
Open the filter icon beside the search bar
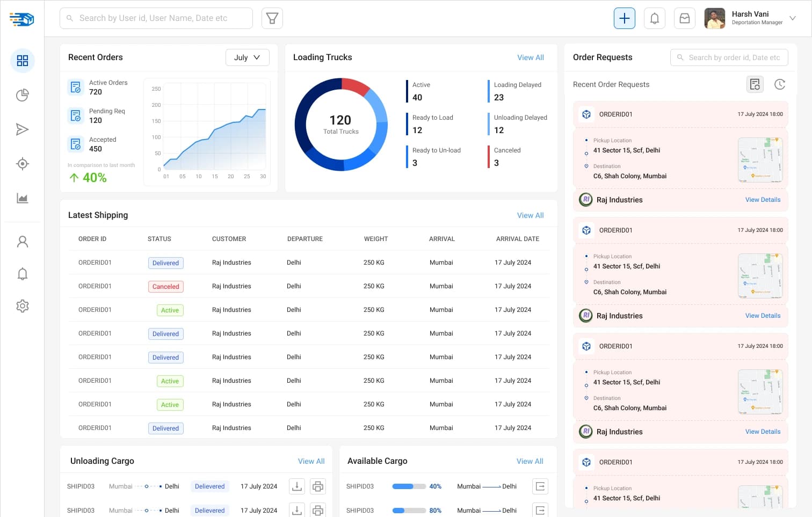pos(272,18)
